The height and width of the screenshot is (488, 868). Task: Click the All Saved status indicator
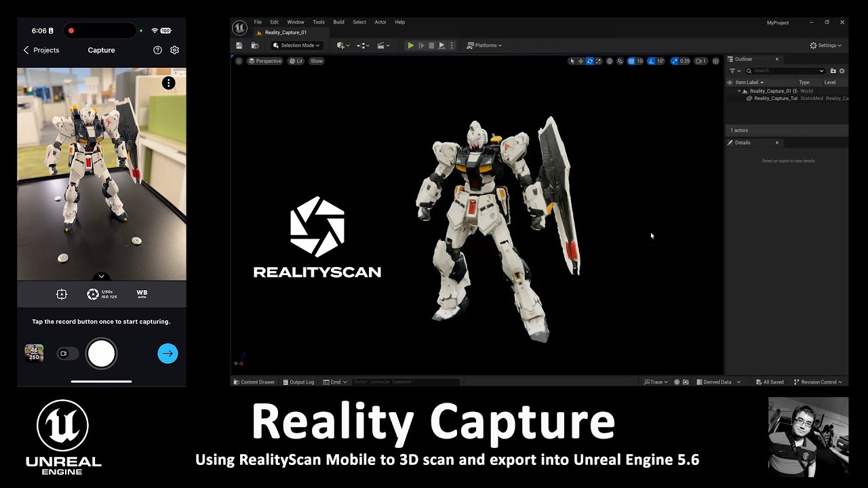(770, 382)
